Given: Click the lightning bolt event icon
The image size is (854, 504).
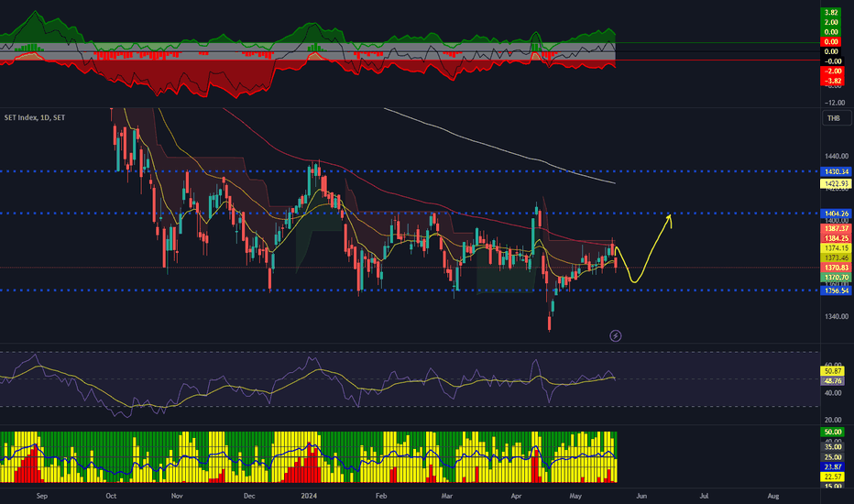Looking at the screenshot, I should (616, 335).
